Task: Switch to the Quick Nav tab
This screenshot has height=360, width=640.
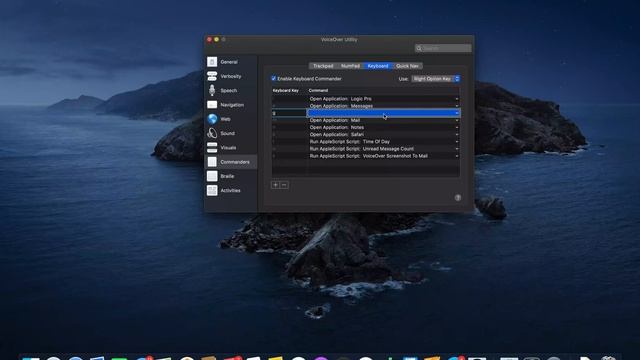Action: (x=407, y=66)
